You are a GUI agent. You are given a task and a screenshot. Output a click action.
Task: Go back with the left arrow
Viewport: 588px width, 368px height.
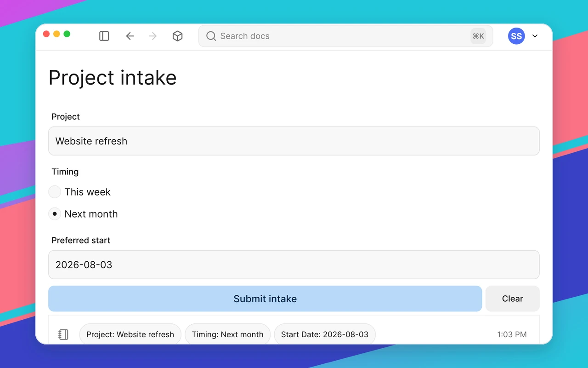pos(130,36)
